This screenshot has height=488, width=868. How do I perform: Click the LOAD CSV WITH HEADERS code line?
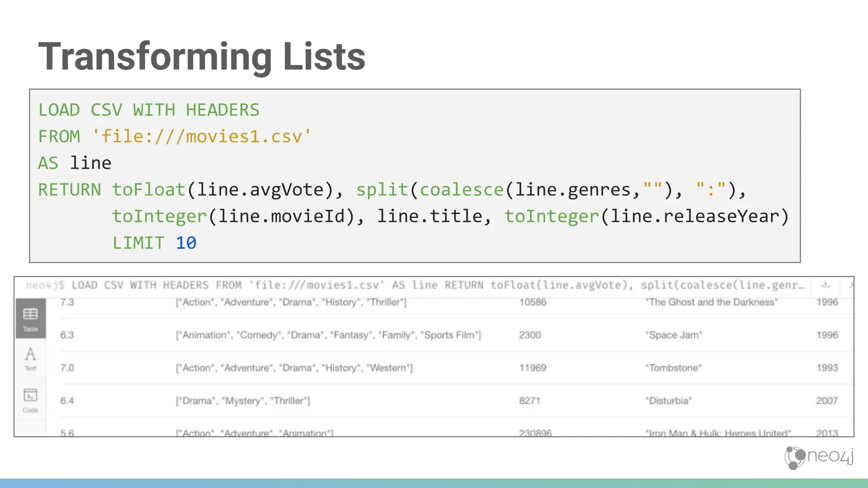coord(149,110)
